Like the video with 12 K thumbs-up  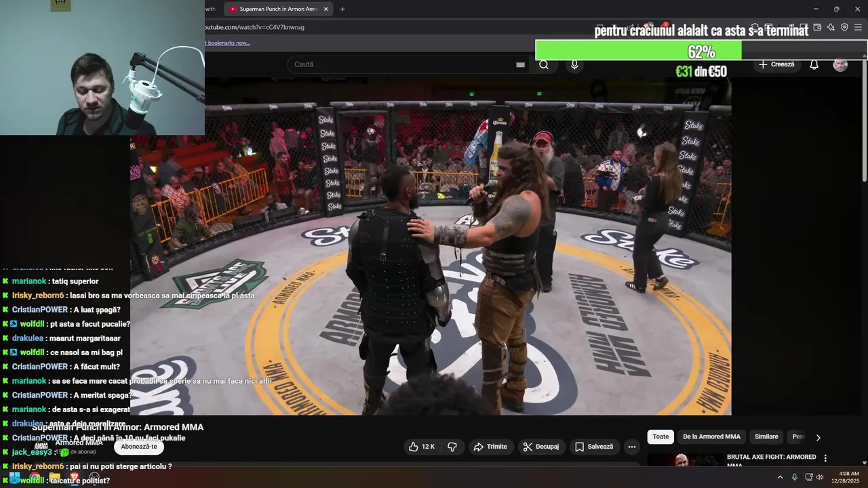coord(421,447)
